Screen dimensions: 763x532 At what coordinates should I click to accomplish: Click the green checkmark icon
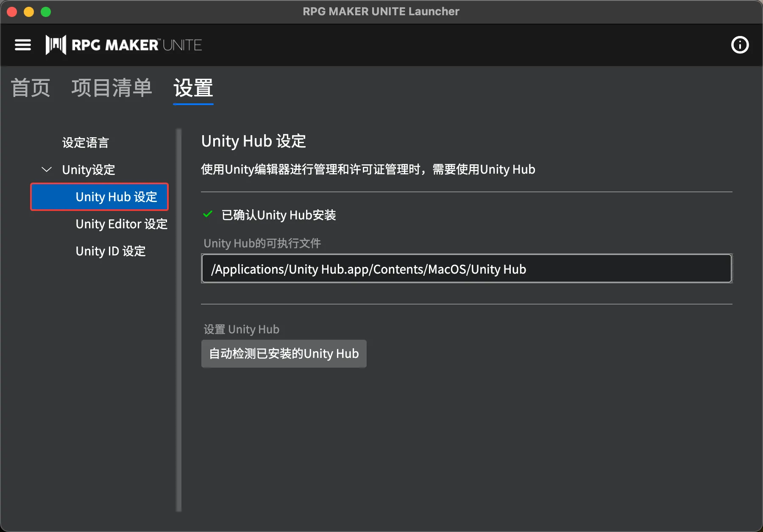coord(208,214)
